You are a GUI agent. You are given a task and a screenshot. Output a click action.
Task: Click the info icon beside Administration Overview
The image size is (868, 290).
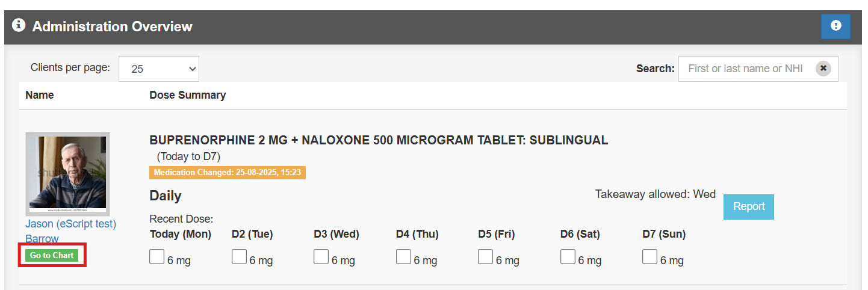click(x=19, y=26)
